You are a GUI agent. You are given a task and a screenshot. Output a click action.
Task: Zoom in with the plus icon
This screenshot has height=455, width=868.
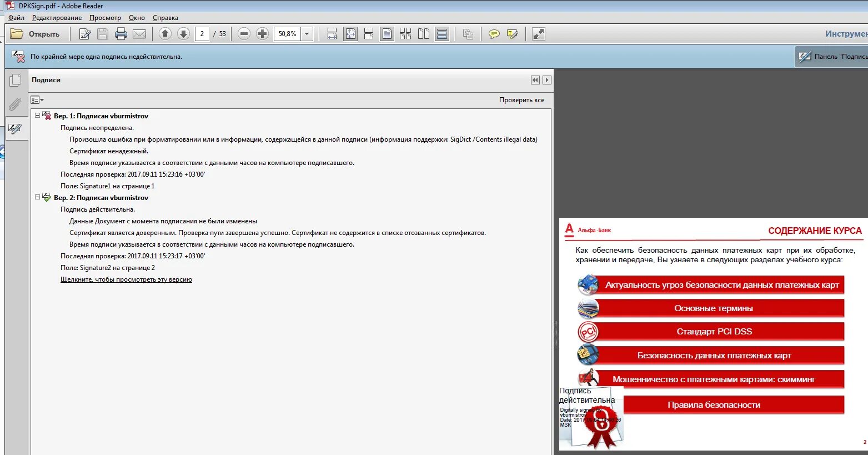(263, 34)
